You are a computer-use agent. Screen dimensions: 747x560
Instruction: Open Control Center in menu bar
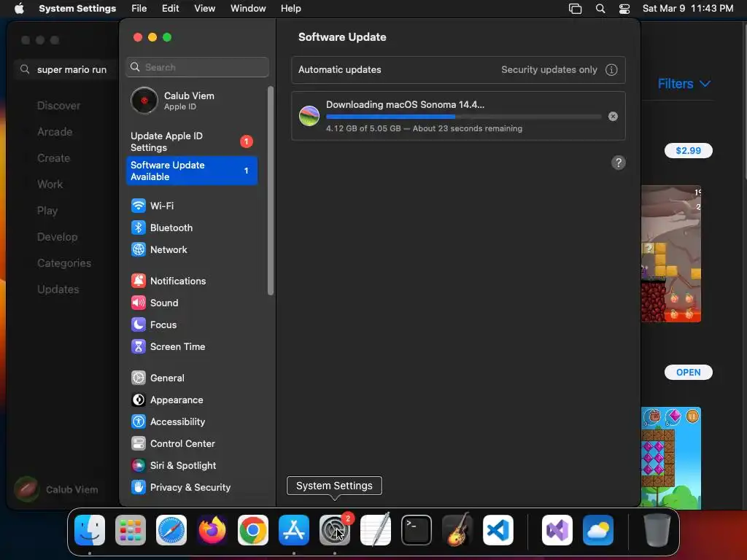[624, 9]
